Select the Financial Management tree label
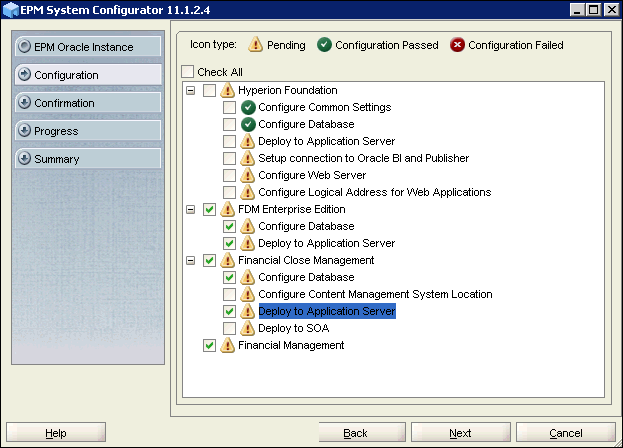623x448 pixels. point(291,346)
